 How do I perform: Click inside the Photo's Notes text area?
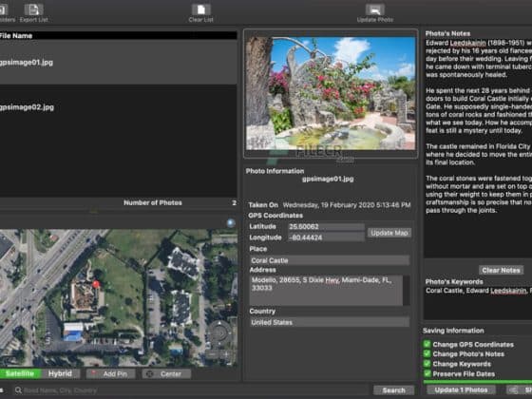click(478, 147)
